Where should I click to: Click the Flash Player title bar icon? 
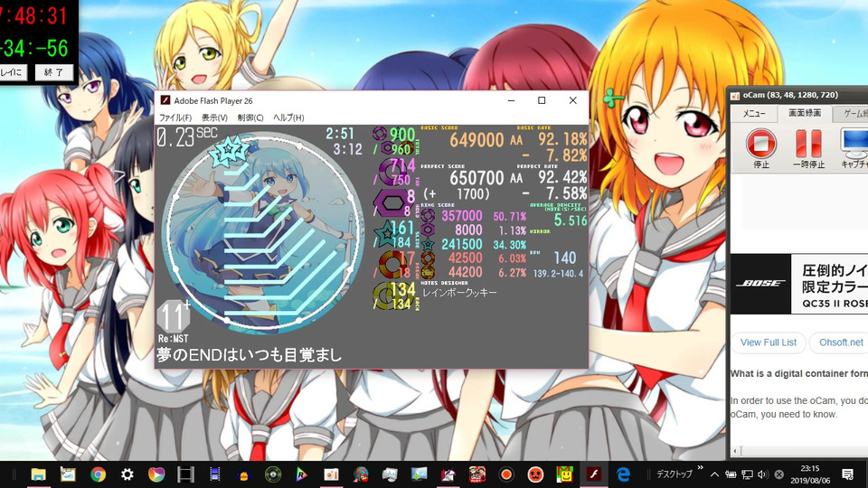(x=165, y=100)
